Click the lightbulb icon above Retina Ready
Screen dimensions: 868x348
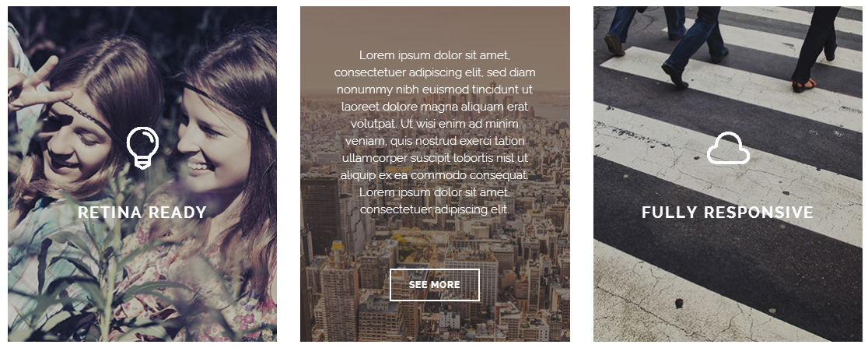pyautogui.click(x=143, y=147)
